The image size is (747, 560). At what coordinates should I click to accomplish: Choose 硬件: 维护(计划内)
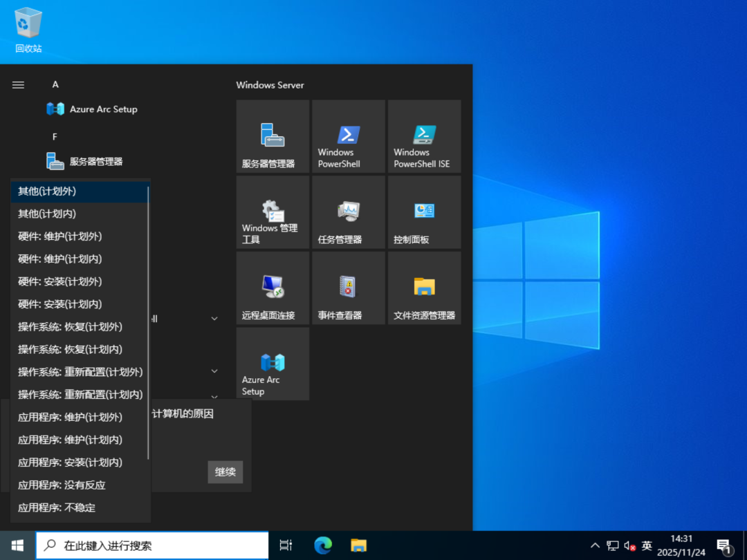[x=80, y=259]
